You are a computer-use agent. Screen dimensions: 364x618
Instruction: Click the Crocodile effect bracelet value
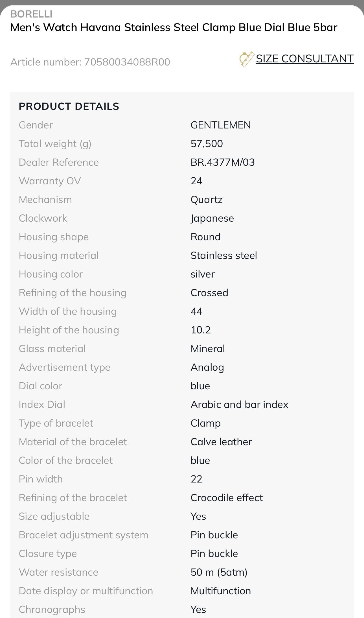pyautogui.click(x=227, y=498)
